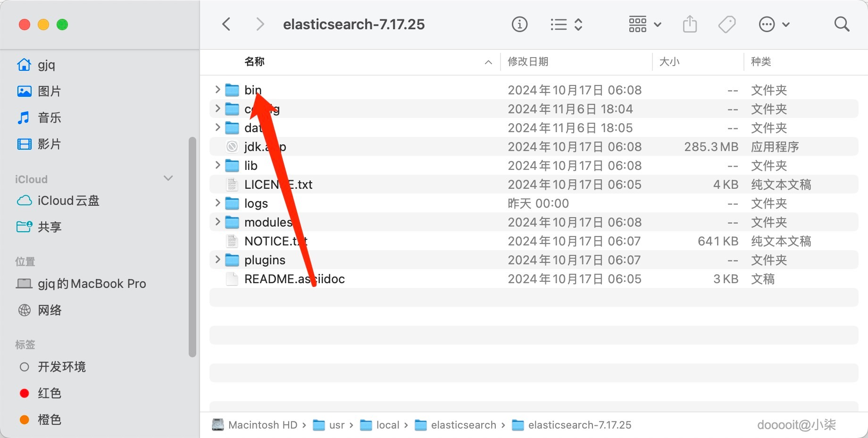Collapse the iCloud sidebar section
This screenshot has height=438, width=868.
(168, 178)
